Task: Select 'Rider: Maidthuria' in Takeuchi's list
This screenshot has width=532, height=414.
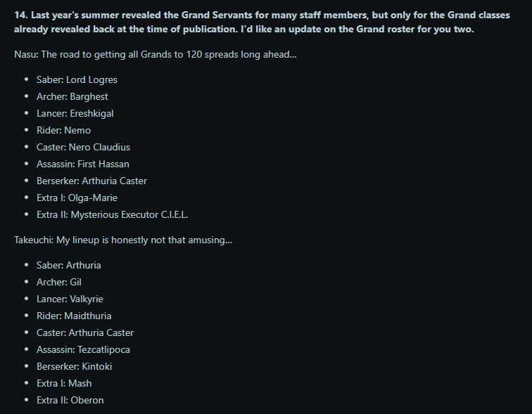Action: point(74,316)
